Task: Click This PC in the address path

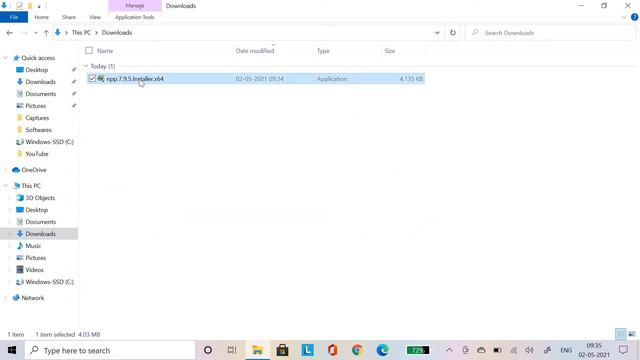Action: coord(81,33)
